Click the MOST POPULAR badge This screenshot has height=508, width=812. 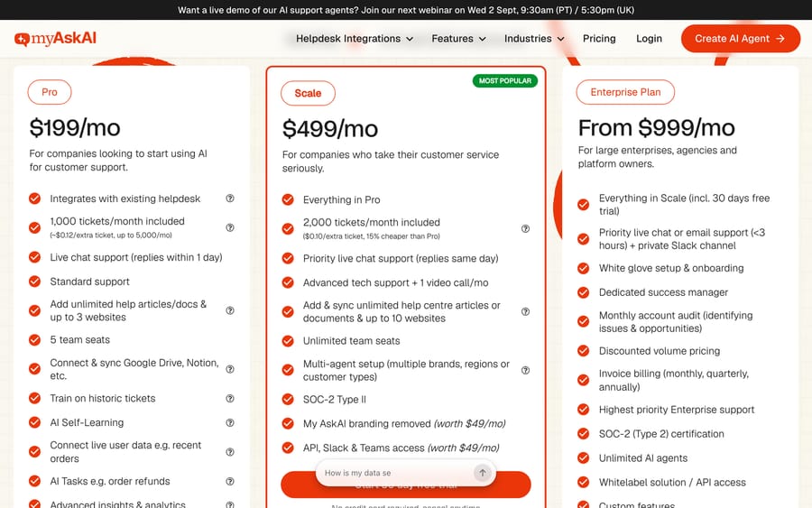click(505, 81)
